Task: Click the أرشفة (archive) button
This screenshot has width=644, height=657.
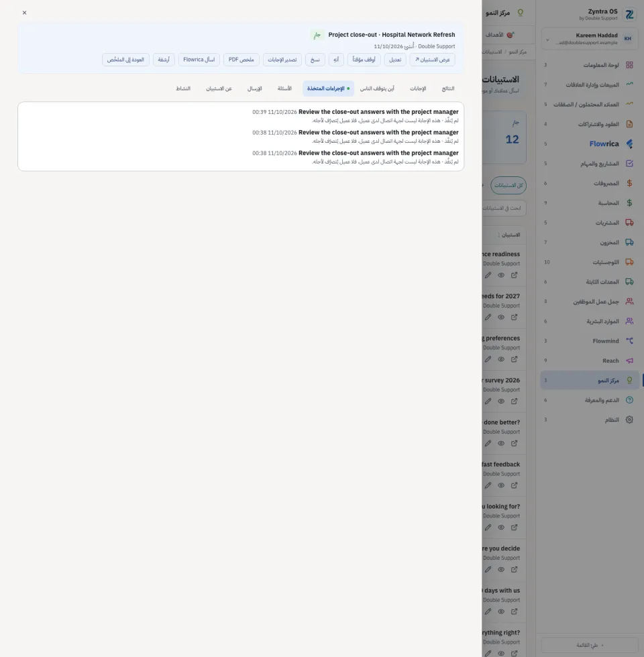Action: coord(164,60)
